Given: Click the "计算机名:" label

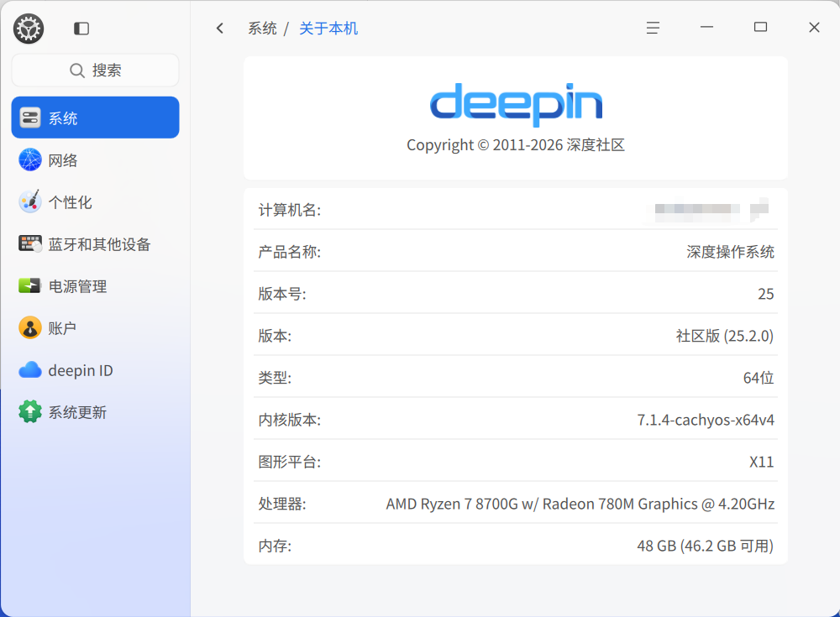Looking at the screenshot, I should 290,210.
